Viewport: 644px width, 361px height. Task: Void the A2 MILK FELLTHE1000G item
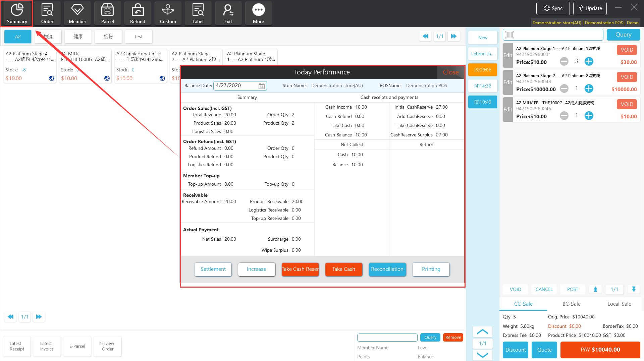[627, 104]
